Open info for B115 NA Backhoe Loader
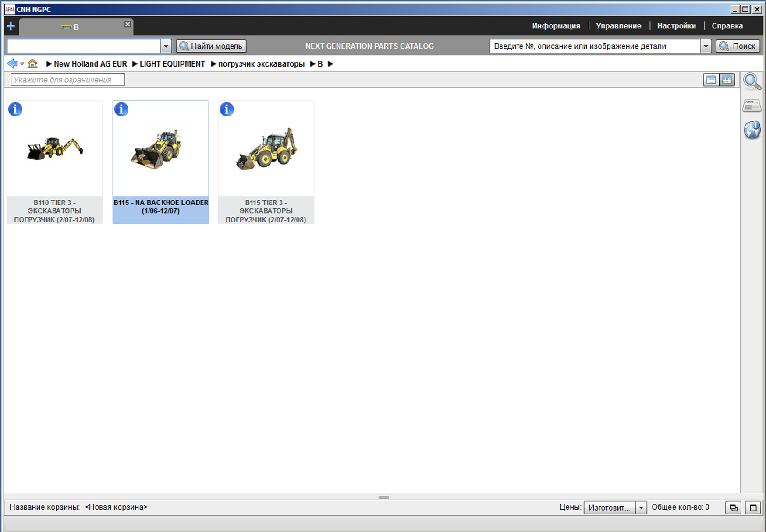Viewport: 766px width, 532px height. coord(121,109)
